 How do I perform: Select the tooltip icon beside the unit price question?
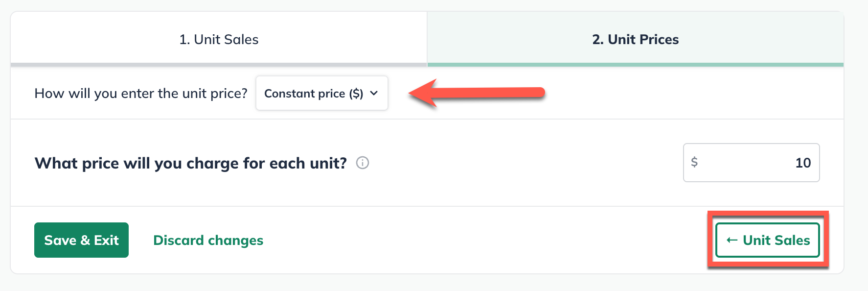click(x=362, y=163)
